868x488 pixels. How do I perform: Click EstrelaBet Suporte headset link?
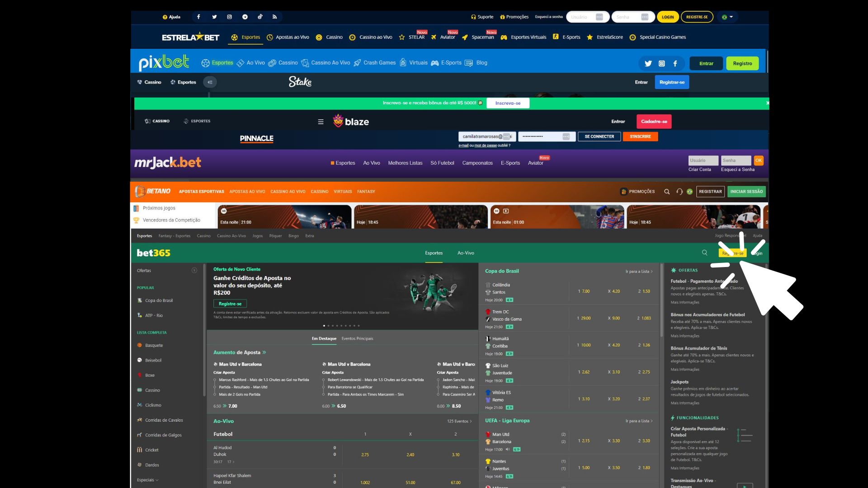click(482, 17)
